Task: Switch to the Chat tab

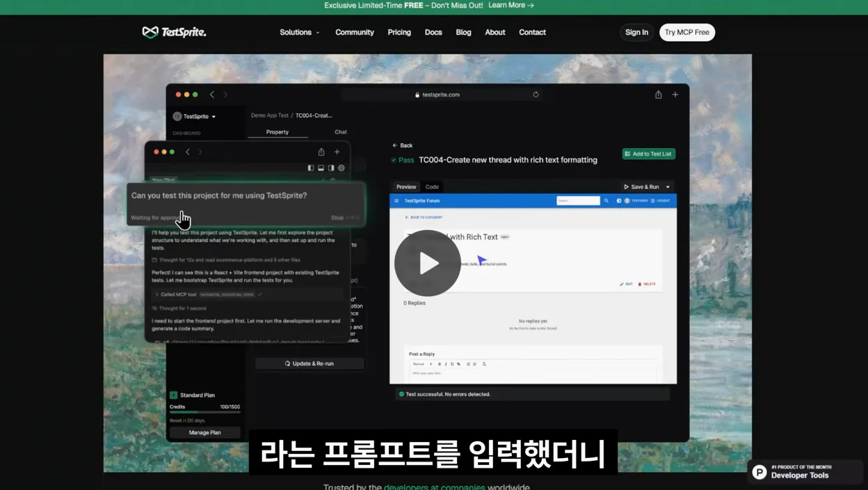Action: point(341,132)
